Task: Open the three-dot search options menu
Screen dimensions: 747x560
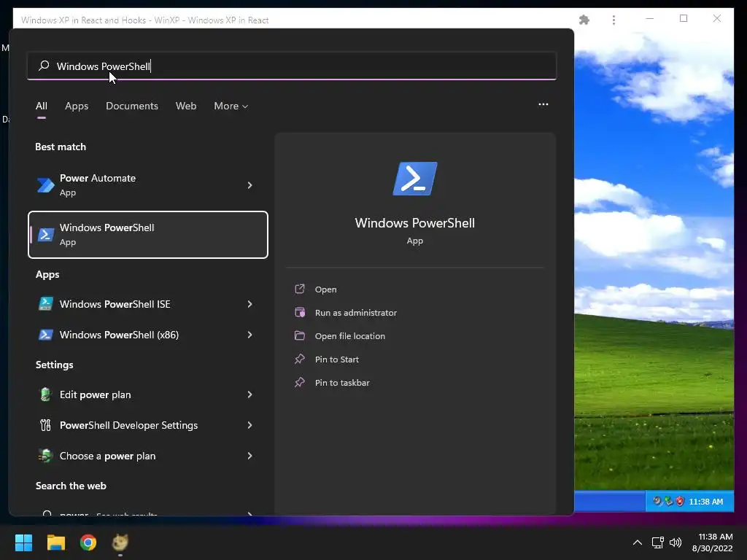Action: click(x=543, y=104)
